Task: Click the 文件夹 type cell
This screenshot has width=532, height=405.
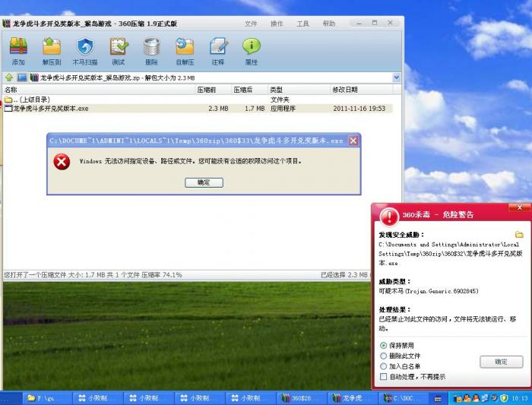Action: 280,100
